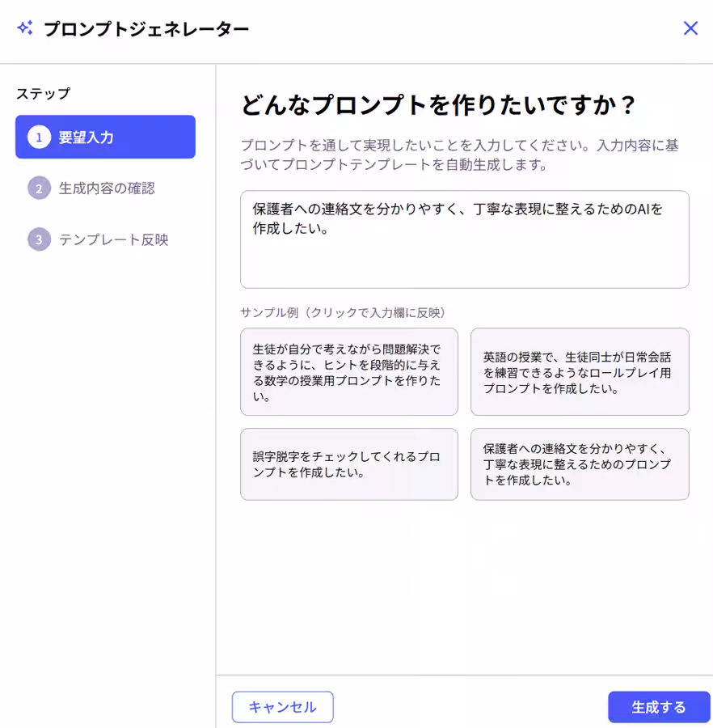Close the prompt generator dialog with the X

[x=690, y=28]
